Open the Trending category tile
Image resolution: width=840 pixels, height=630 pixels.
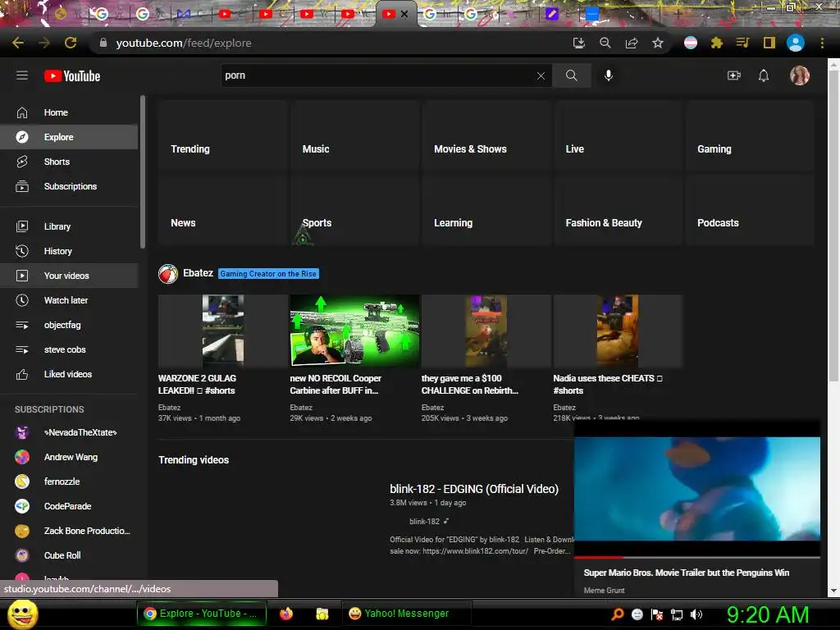tap(223, 136)
